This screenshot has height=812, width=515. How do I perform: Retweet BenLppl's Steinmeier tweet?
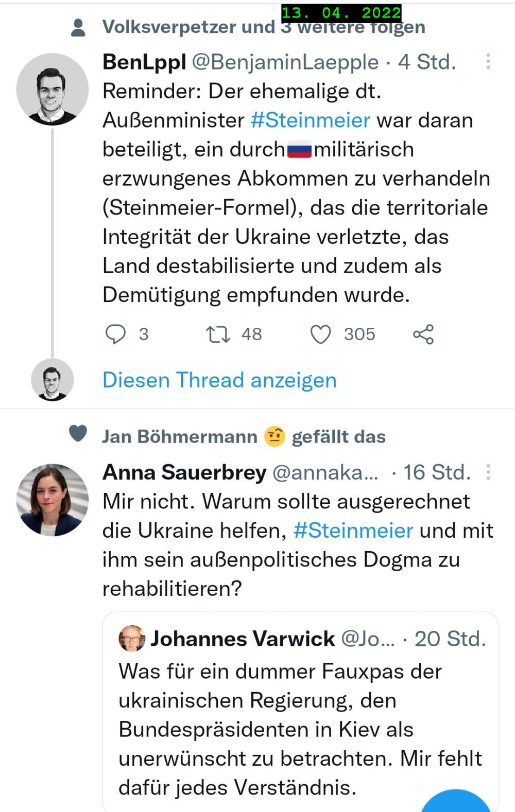pos(218,334)
